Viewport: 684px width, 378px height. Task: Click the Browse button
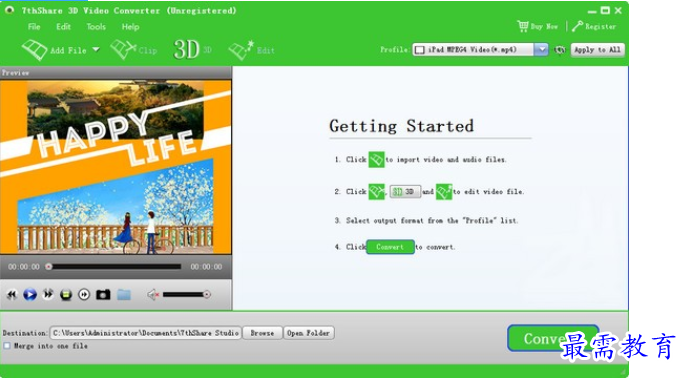tap(262, 333)
